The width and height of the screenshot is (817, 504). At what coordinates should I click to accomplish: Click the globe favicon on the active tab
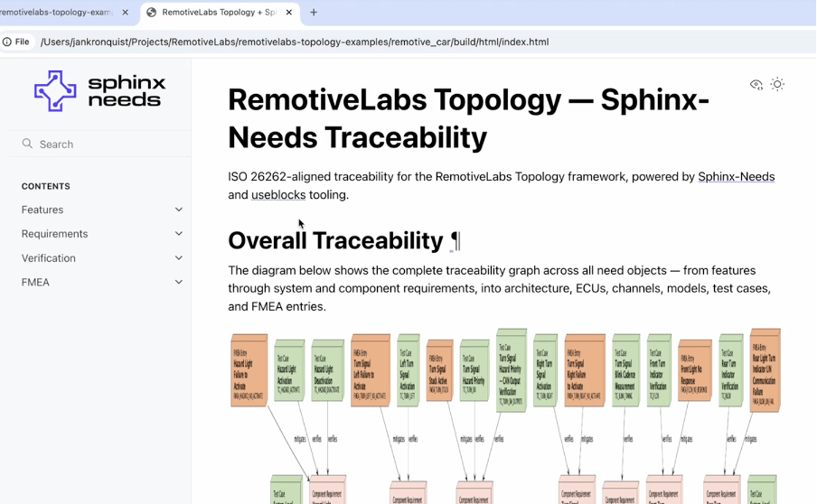(152, 13)
